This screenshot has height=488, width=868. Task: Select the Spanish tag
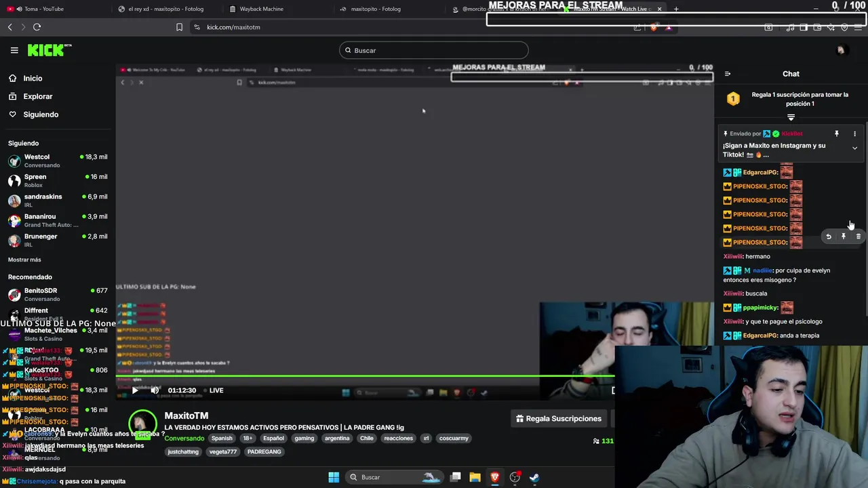222,438
